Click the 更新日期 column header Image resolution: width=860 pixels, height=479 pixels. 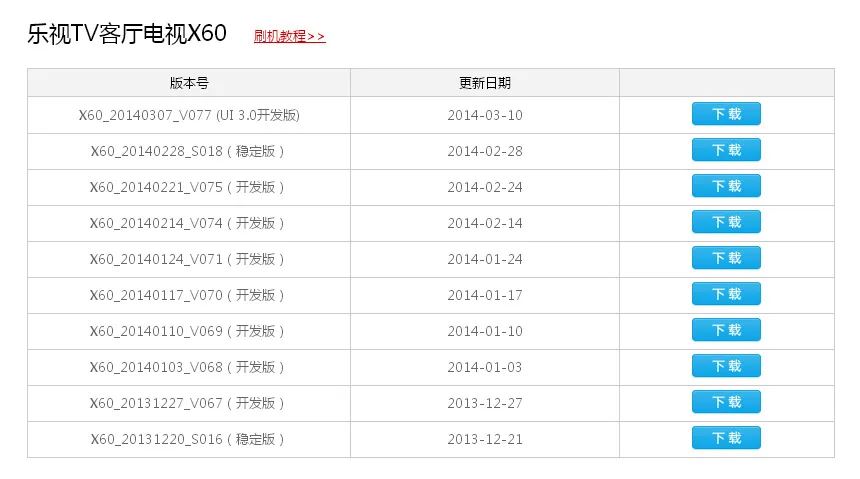pyautogui.click(x=485, y=83)
